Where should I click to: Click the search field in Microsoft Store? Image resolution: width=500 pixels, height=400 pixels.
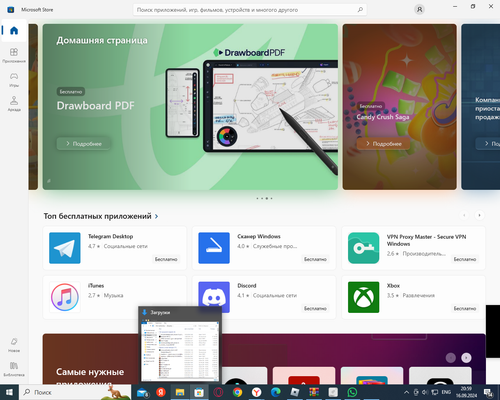tap(245, 10)
